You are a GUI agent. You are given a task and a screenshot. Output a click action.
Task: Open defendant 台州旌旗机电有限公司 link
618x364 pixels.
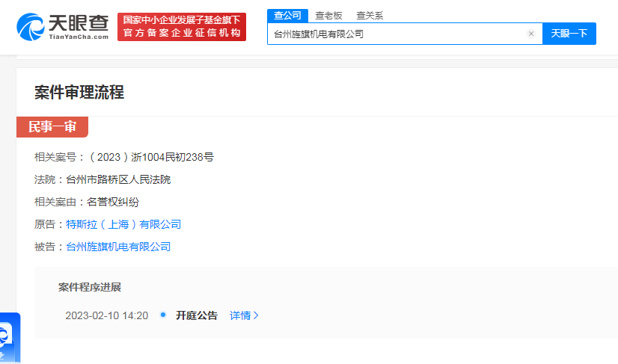[x=118, y=247]
